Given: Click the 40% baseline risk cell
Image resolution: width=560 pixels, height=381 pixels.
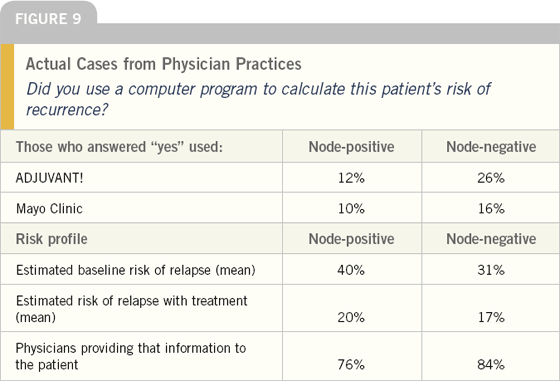Looking at the screenshot, I should tap(351, 270).
